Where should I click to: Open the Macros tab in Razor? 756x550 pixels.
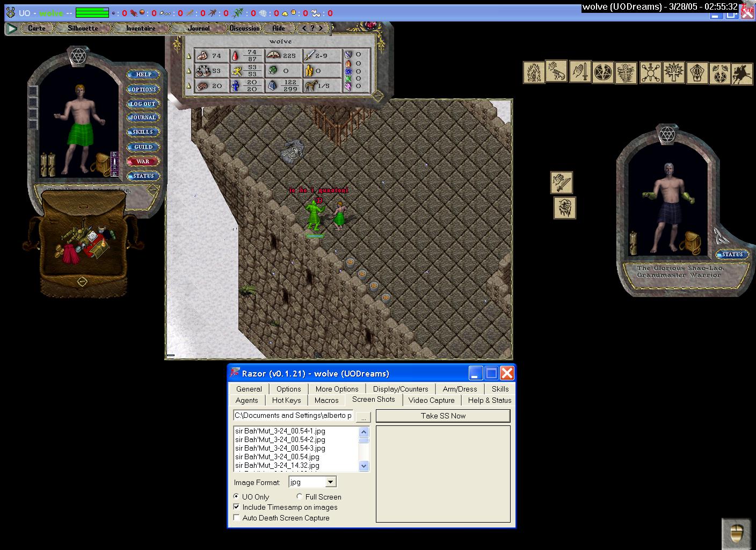pos(326,400)
